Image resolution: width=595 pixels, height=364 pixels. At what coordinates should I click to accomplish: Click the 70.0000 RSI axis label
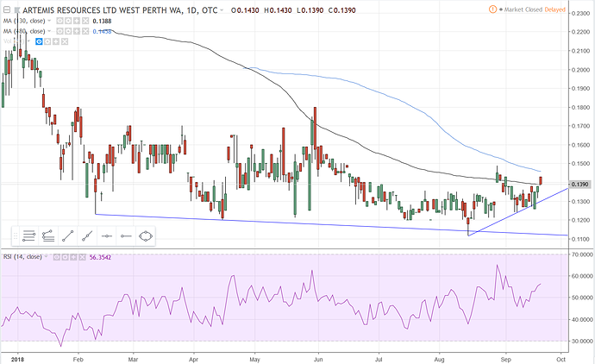(582, 254)
